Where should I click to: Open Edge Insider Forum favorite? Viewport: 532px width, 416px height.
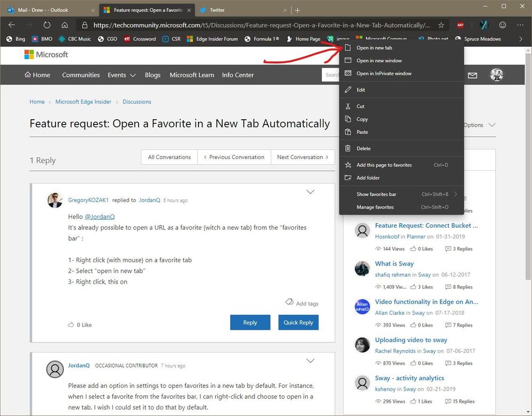pyautogui.click(x=212, y=39)
